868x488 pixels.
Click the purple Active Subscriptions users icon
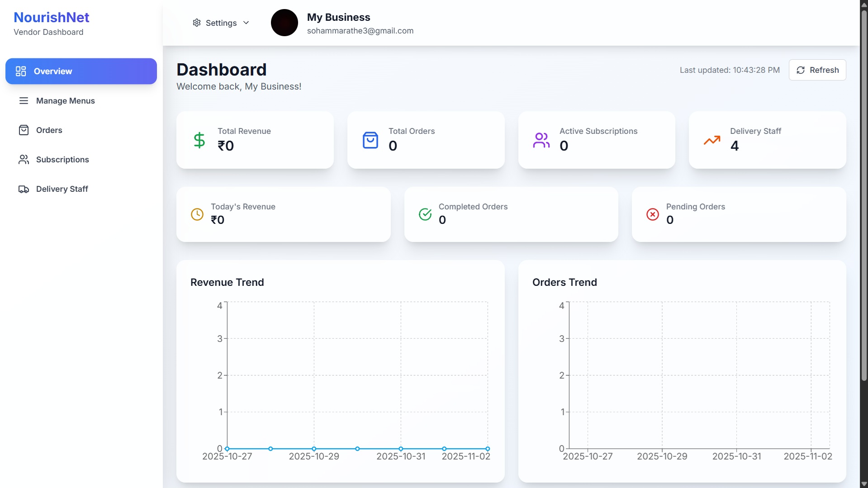(x=541, y=140)
